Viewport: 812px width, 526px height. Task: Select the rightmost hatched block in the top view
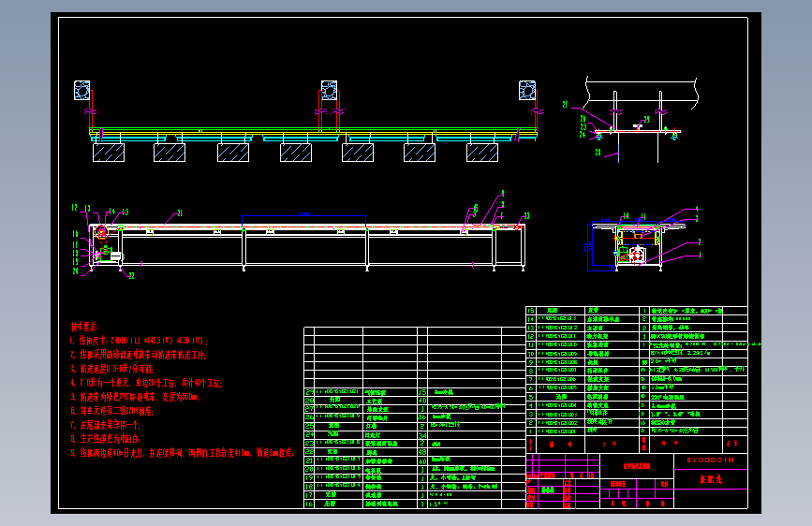482,153
